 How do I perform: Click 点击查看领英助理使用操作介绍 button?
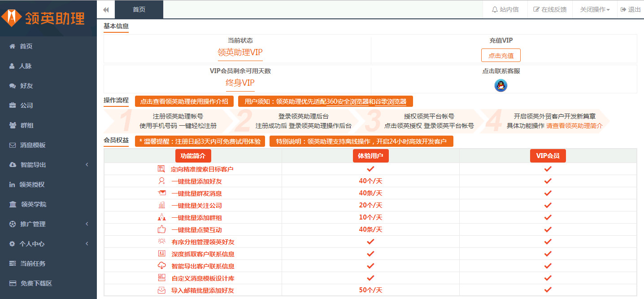tap(184, 101)
